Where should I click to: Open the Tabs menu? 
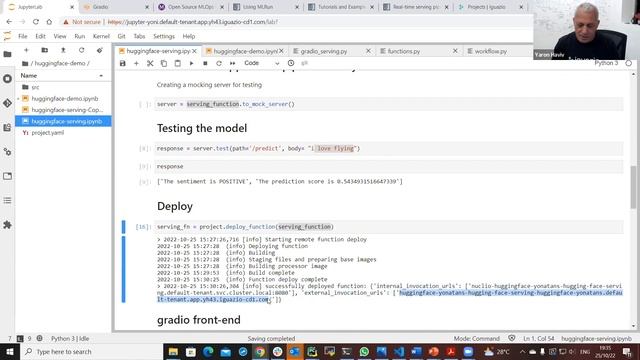coord(139,36)
